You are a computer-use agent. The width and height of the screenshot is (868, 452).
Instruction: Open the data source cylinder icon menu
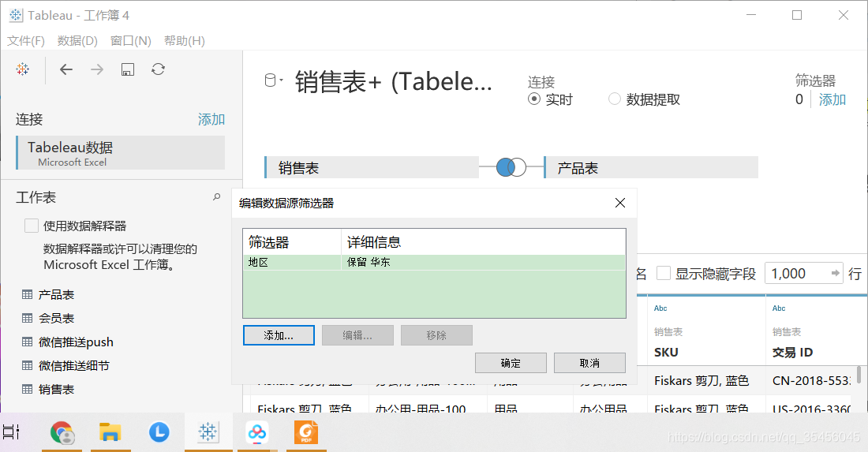coord(273,80)
